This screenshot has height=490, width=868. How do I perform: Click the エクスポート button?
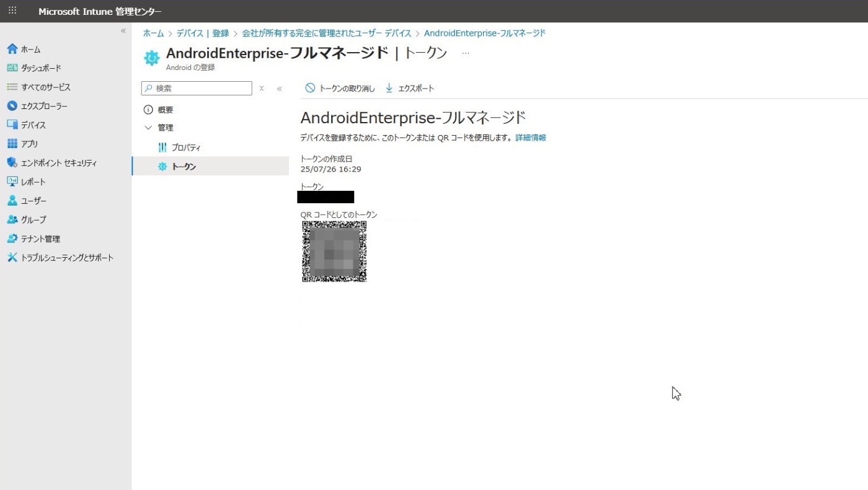pos(410,89)
